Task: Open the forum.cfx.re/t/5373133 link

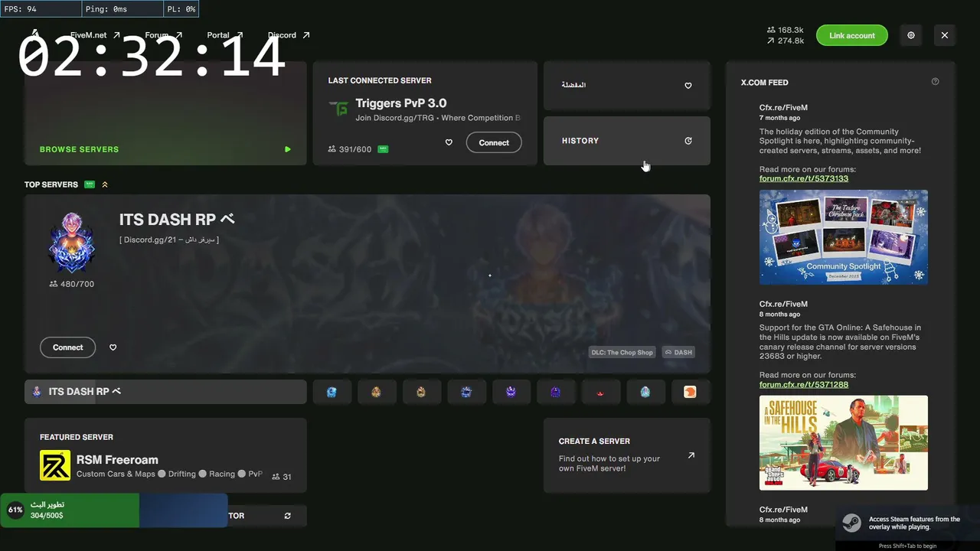Action: (804, 178)
